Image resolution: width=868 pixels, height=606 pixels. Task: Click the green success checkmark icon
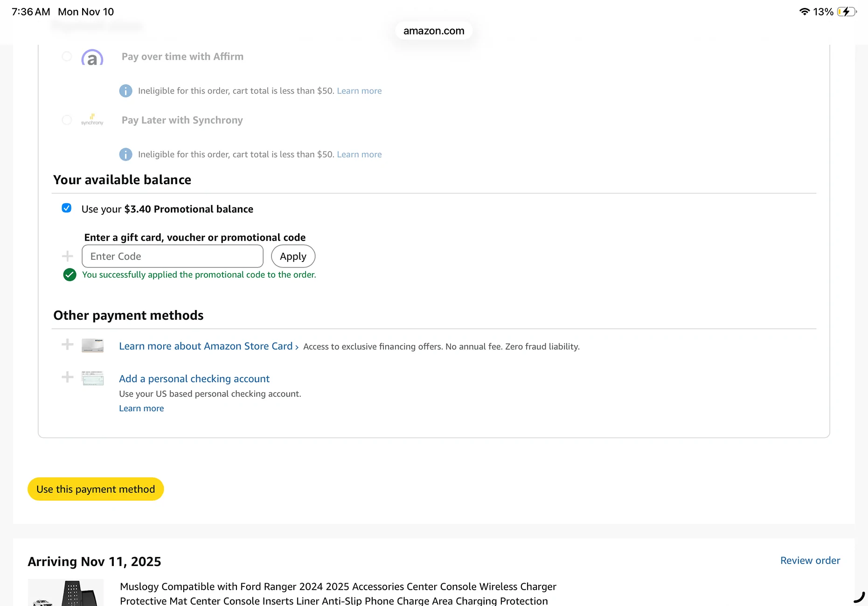69,275
